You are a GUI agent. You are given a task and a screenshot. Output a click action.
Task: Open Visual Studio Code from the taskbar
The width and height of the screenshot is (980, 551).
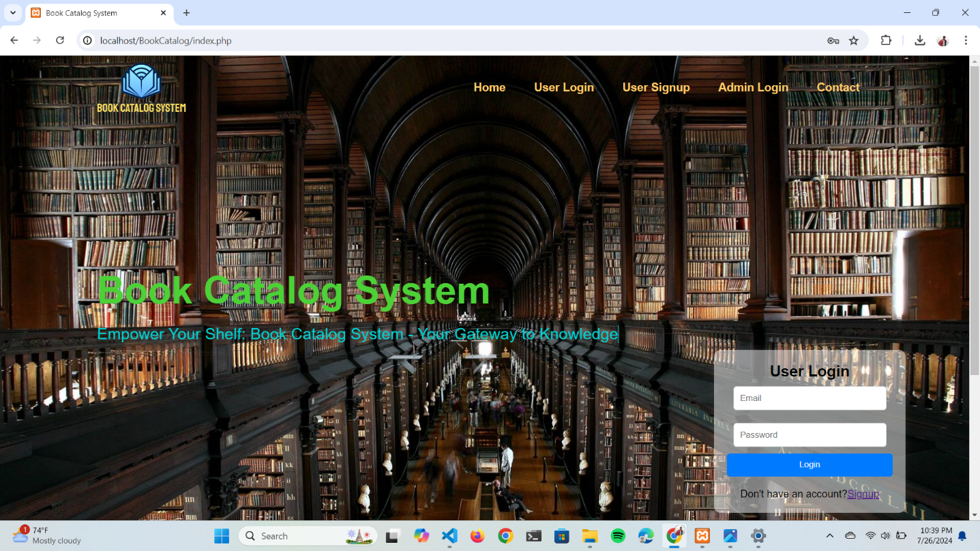[449, 537]
